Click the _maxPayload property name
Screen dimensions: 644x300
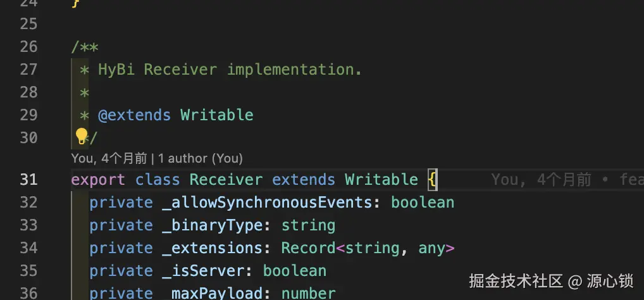216,293
